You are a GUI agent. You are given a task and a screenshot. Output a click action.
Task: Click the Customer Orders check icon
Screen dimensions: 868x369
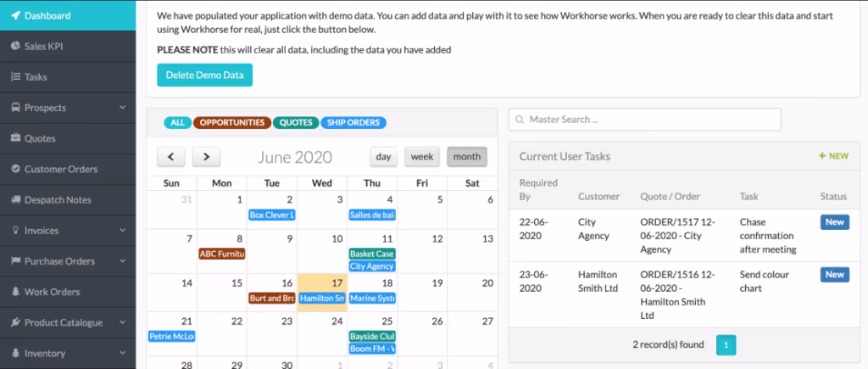[15, 169]
